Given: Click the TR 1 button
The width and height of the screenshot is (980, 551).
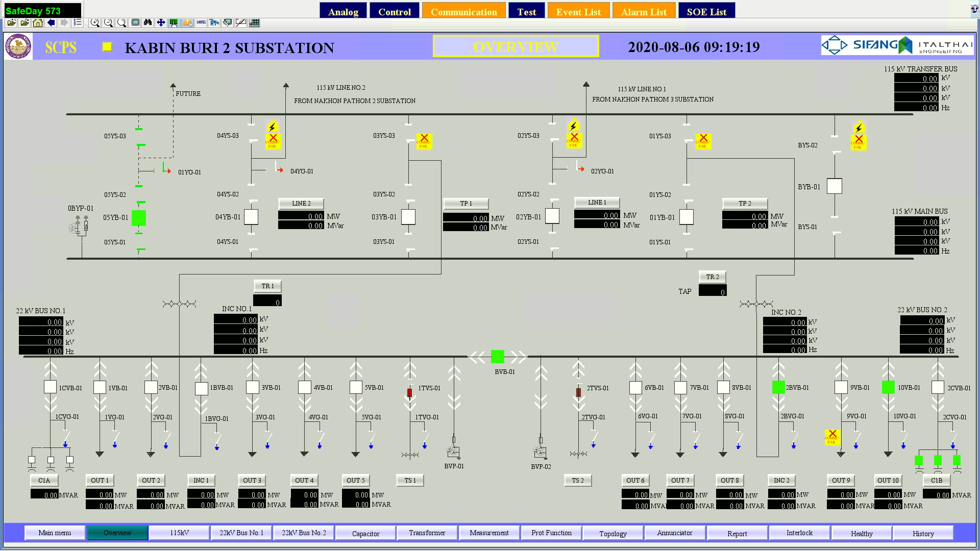Looking at the screenshot, I should click(267, 286).
